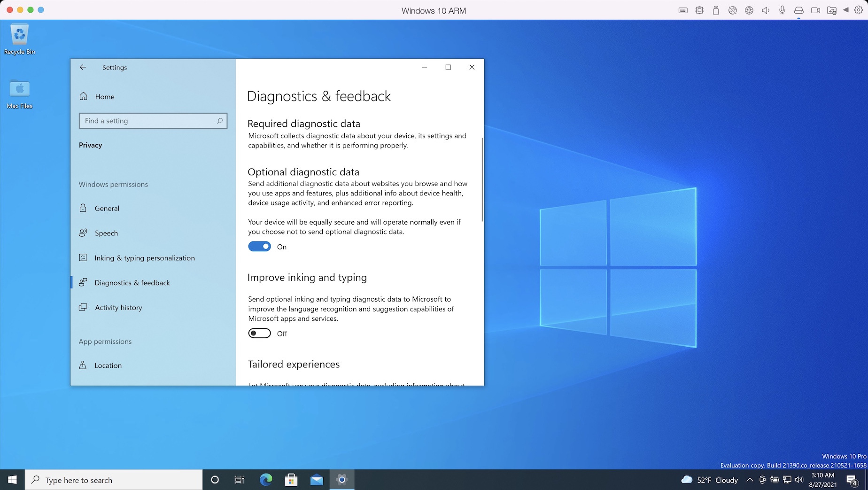This screenshot has width=868, height=490.
Task: Turn off Optional diagnostic data toggle
Action: point(259,247)
